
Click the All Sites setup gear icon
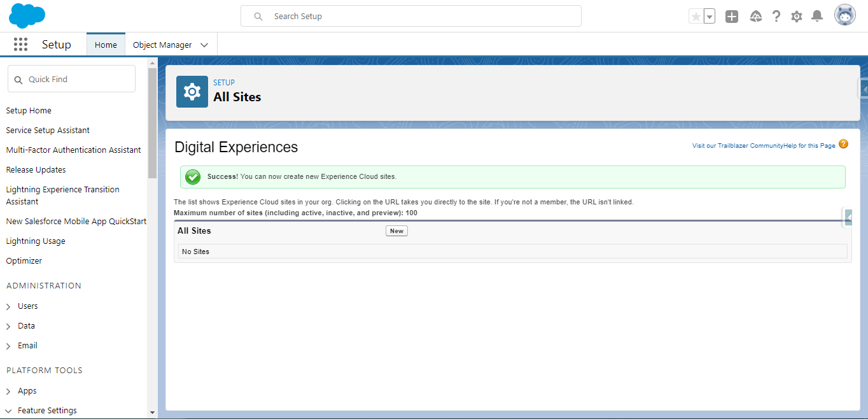click(x=192, y=92)
